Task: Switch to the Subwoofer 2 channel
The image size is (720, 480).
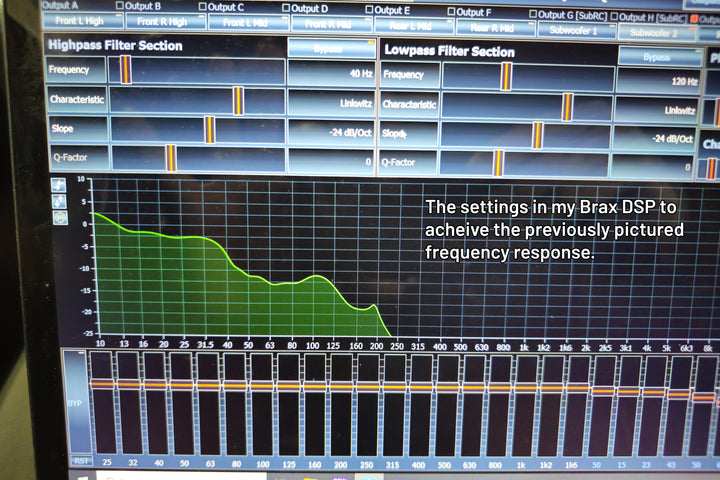Action: 656,33
